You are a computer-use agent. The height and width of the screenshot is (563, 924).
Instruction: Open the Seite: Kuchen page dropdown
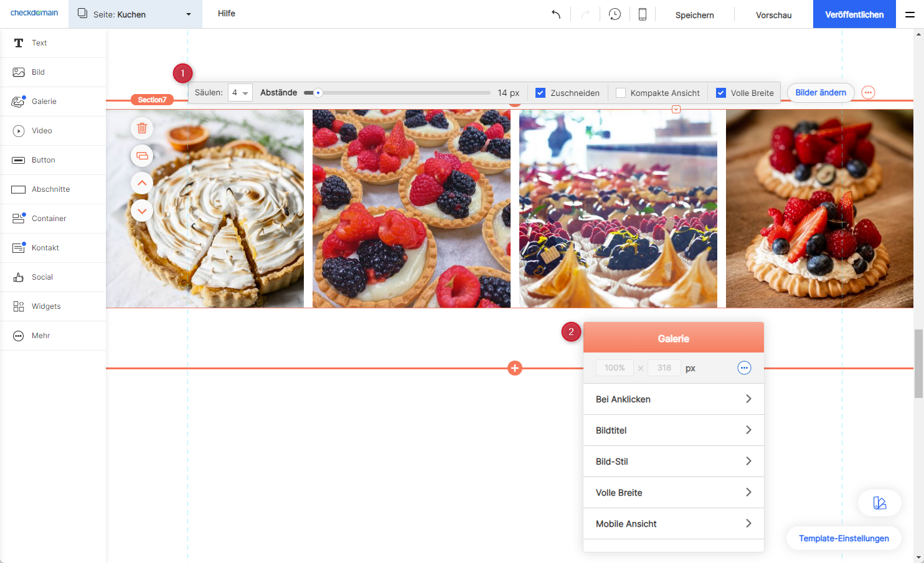tap(135, 14)
